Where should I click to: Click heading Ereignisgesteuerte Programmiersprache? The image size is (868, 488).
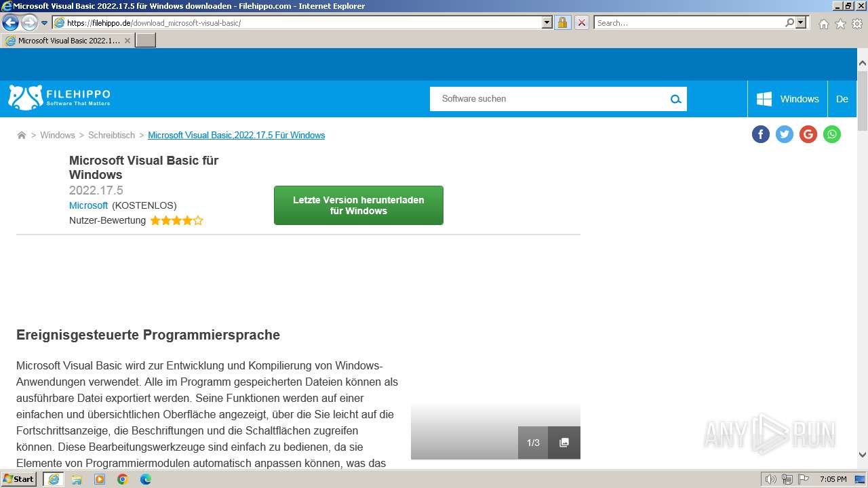[x=148, y=335]
